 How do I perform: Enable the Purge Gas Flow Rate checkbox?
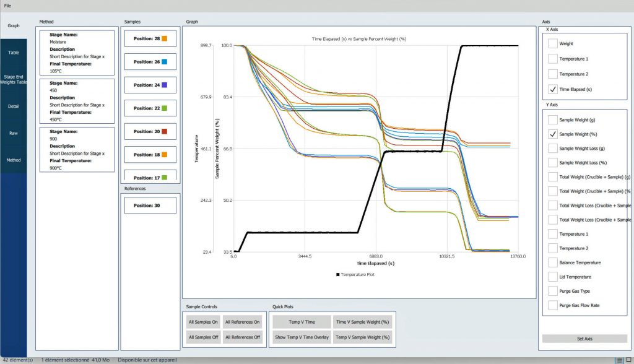pyautogui.click(x=553, y=305)
